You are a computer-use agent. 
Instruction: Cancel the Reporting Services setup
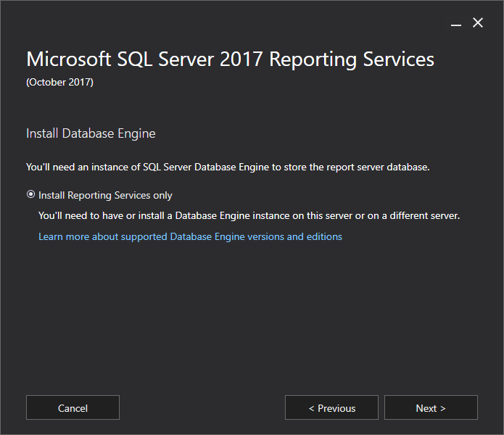pos(73,408)
